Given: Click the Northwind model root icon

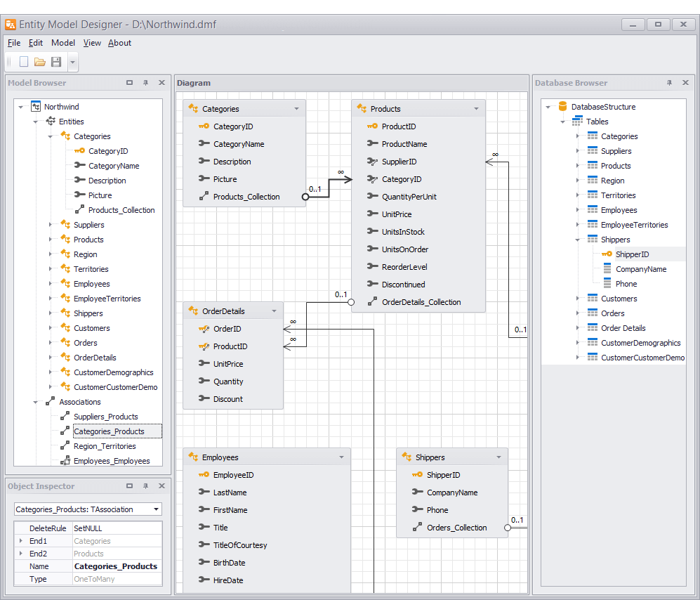Looking at the screenshot, I should click(36, 107).
